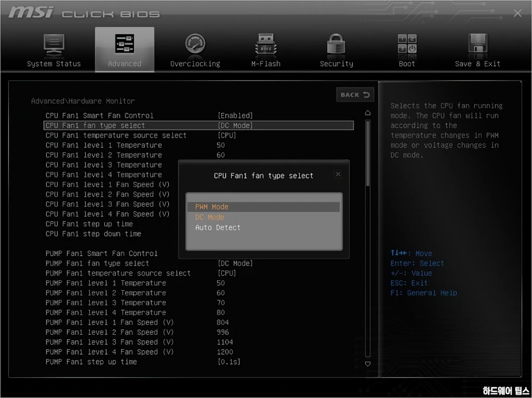Select CPU Fan1 level 1 Temperature row
Image resolution: width=532 pixels, height=398 pixels.
199,145
